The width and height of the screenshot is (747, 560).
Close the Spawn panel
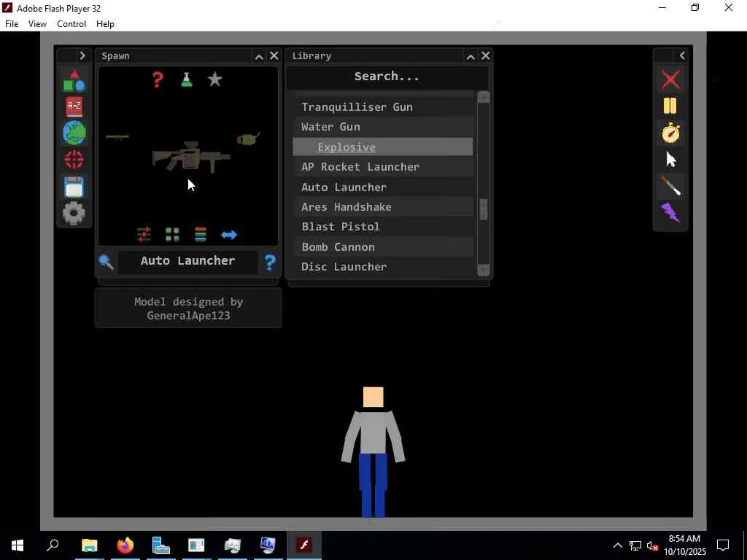coord(274,55)
